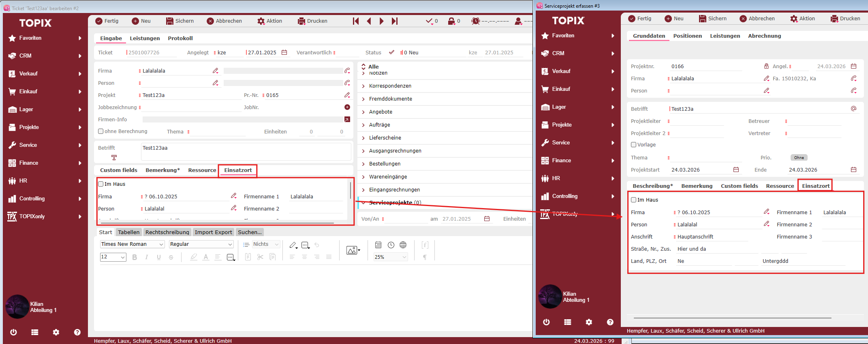The width and height of the screenshot is (868, 344).
Task: Jump to first record in Ticket window
Action: click(356, 21)
